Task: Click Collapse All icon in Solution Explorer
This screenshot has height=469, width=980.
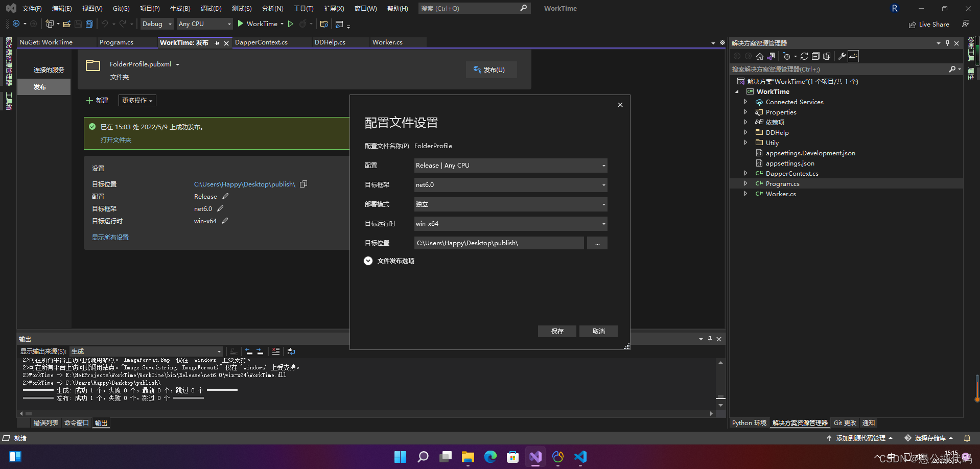Action: click(x=815, y=56)
